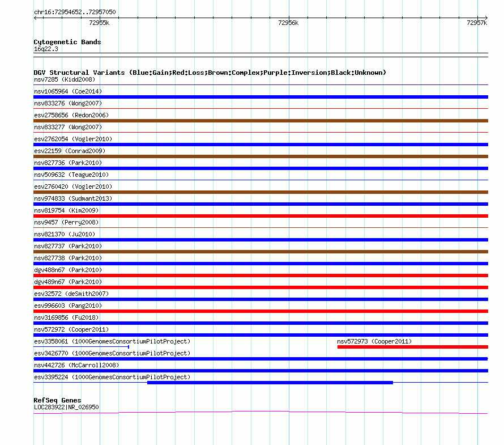Click the nsv442726 (McCarroll2008) label
Image resolution: width=504 pixels, height=445 pixels.
click(76, 365)
